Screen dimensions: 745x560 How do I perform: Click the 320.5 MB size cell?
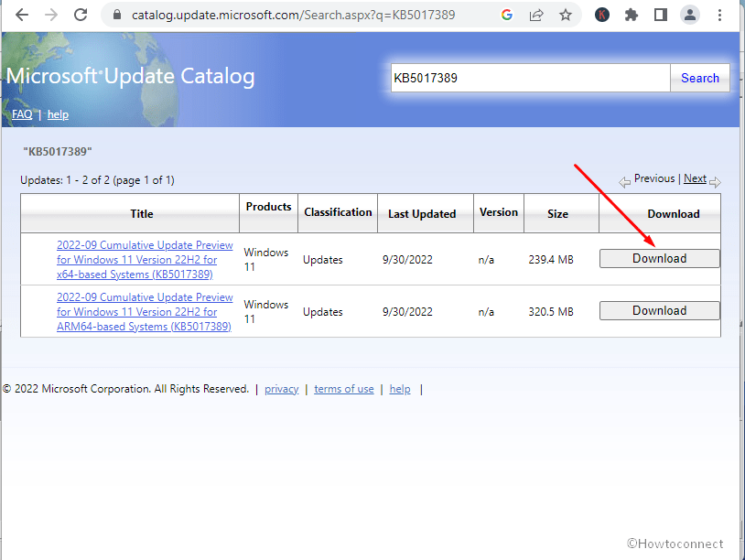(x=551, y=312)
